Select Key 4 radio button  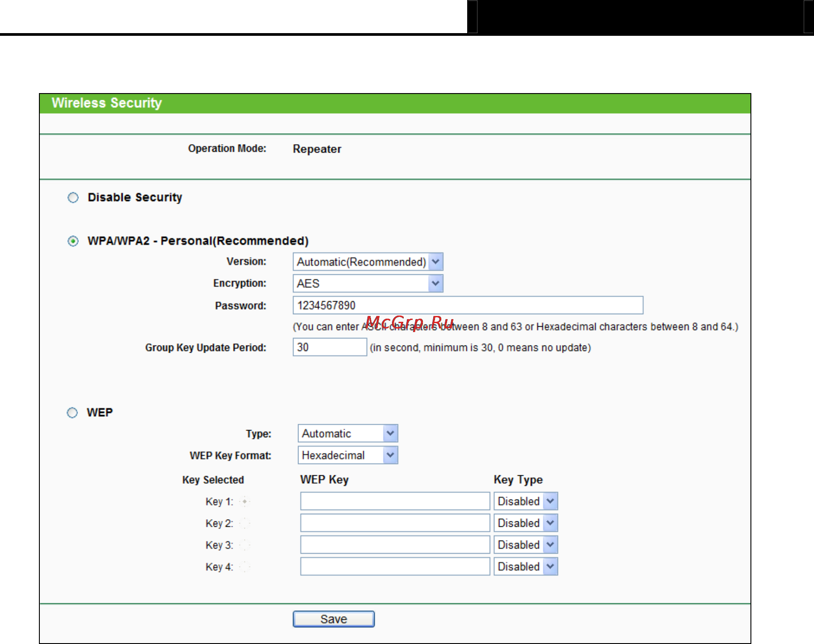coord(245,567)
